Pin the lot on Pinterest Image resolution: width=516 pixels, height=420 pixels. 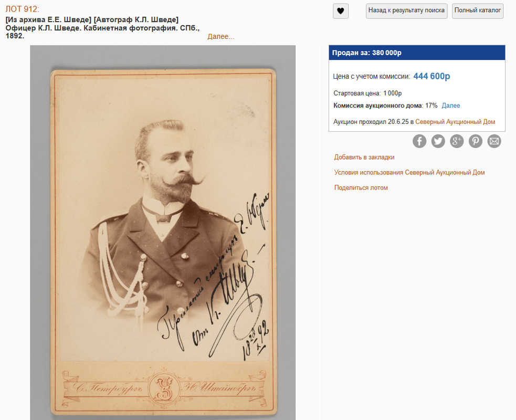(x=476, y=141)
